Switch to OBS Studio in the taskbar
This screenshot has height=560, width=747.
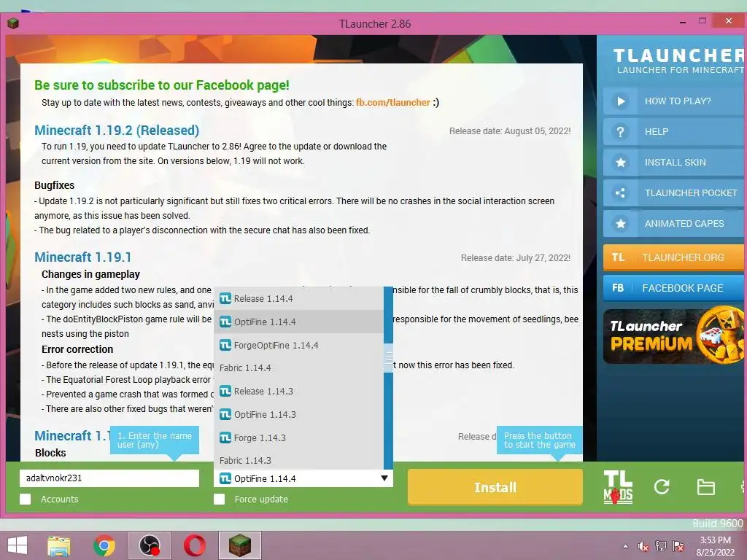(x=149, y=545)
